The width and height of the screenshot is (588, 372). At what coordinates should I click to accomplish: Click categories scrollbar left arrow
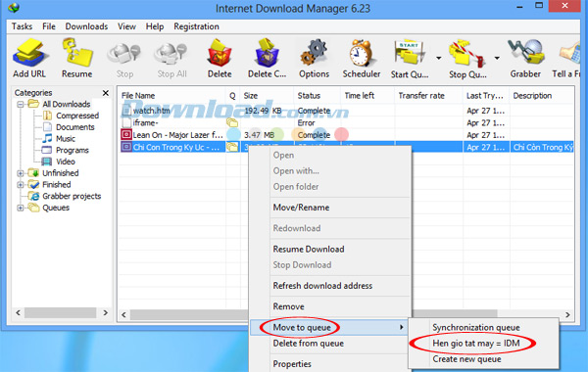(x=18, y=312)
